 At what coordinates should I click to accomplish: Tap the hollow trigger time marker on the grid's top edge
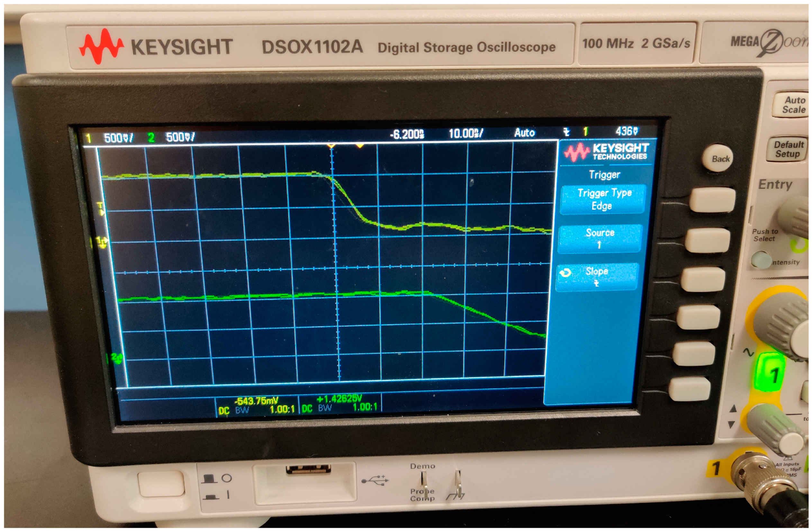coord(331,146)
